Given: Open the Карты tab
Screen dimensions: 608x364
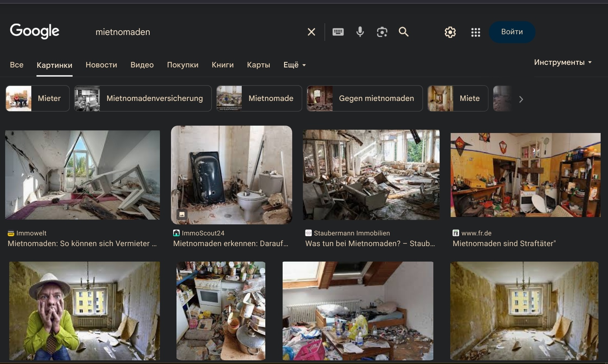Looking at the screenshot, I should pos(258,65).
